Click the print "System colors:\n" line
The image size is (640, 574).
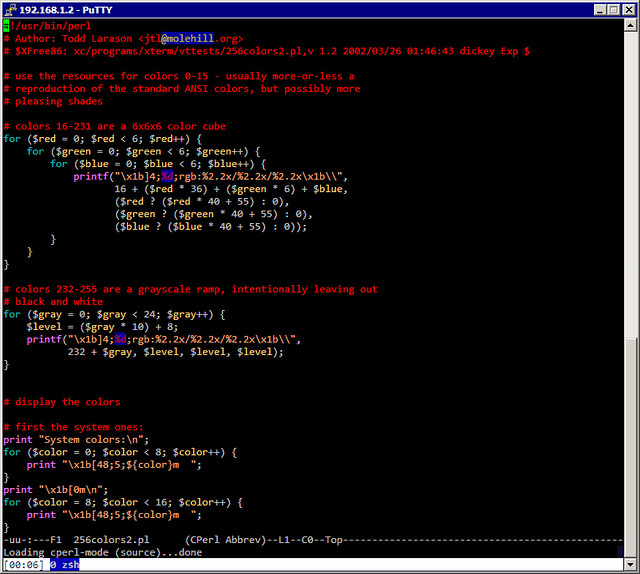[x=76, y=440]
